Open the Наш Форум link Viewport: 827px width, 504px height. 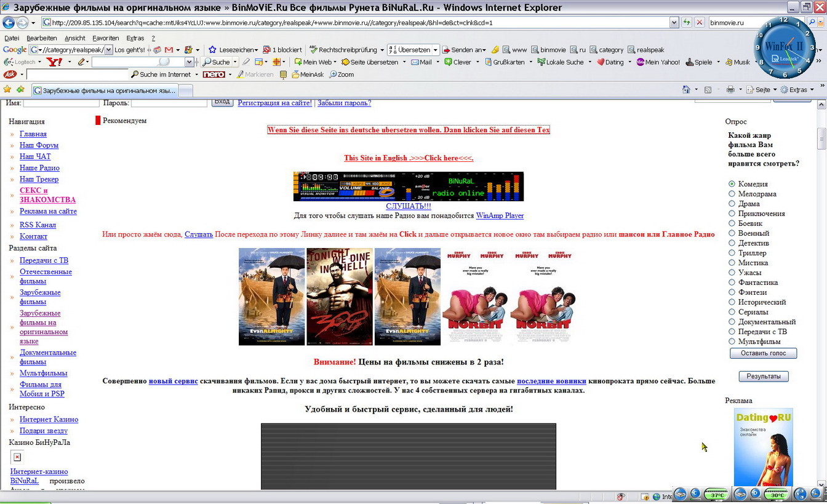pos(39,145)
